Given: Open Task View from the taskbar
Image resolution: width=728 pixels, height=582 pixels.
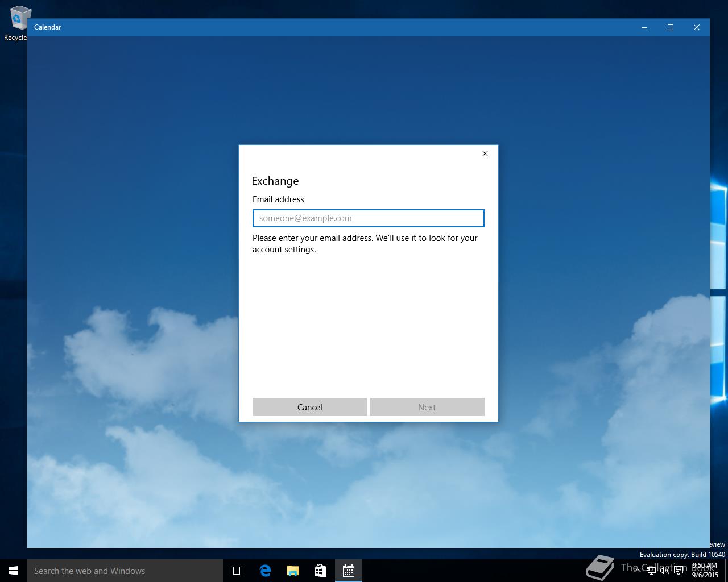Looking at the screenshot, I should 237,571.
